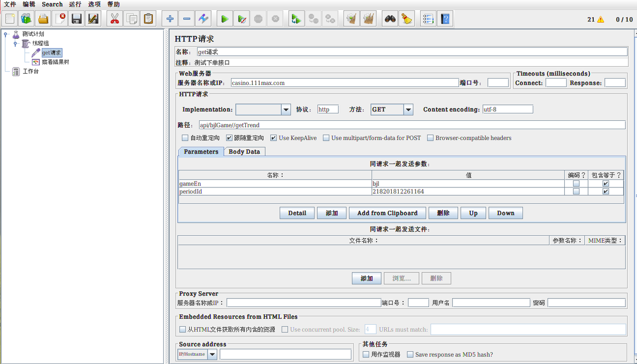Start test with no pauses icon
Viewport: 637px width, 364px height.
(x=241, y=19)
